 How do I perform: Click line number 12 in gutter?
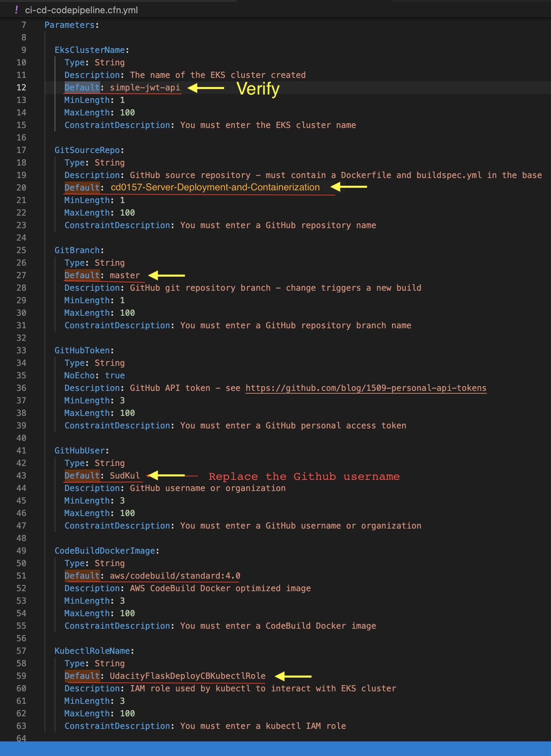tap(21, 88)
